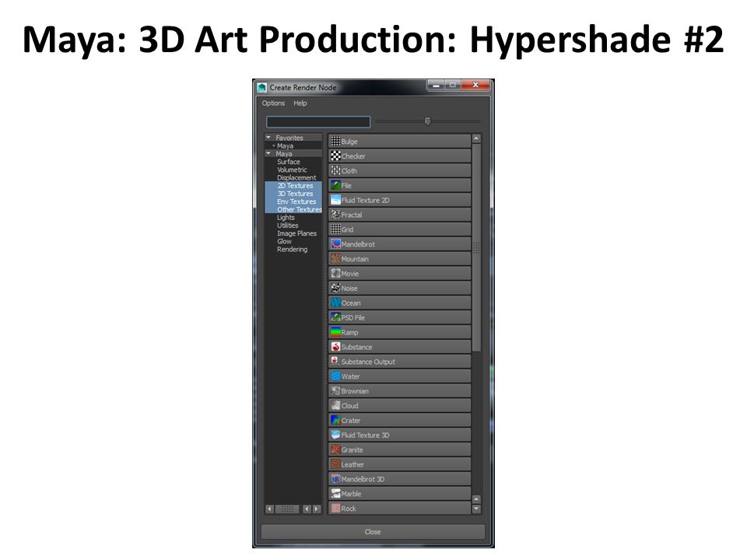The width and height of the screenshot is (747, 560).
Task: Select the Rendering category
Action: tap(292, 250)
